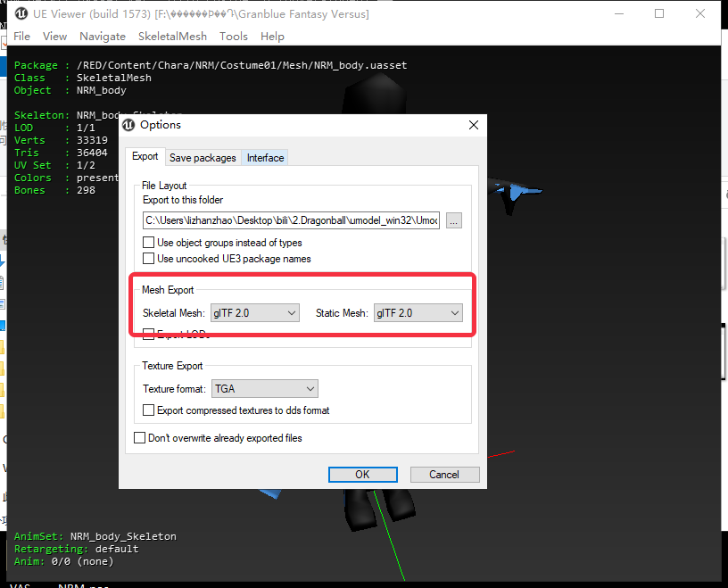Open the Skeletal Mesh format dropdown
This screenshot has width=728, height=588.
tap(255, 313)
